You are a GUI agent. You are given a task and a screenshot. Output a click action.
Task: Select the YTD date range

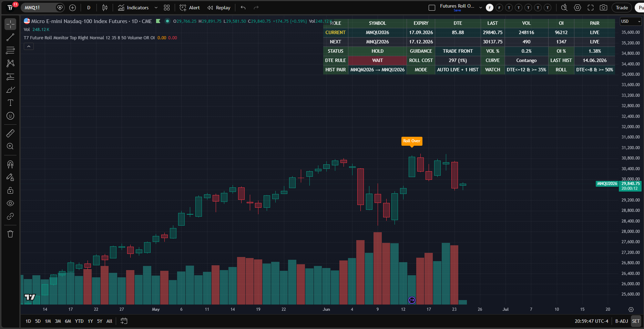coord(79,321)
